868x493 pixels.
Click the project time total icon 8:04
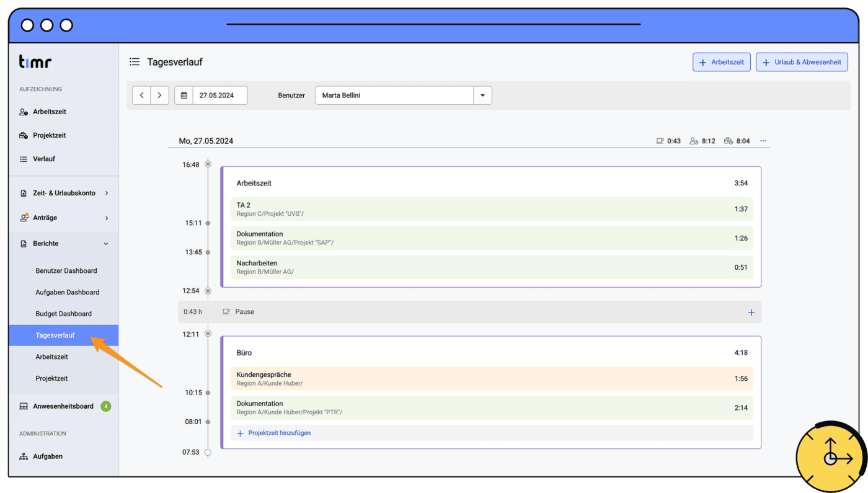point(728,141)
